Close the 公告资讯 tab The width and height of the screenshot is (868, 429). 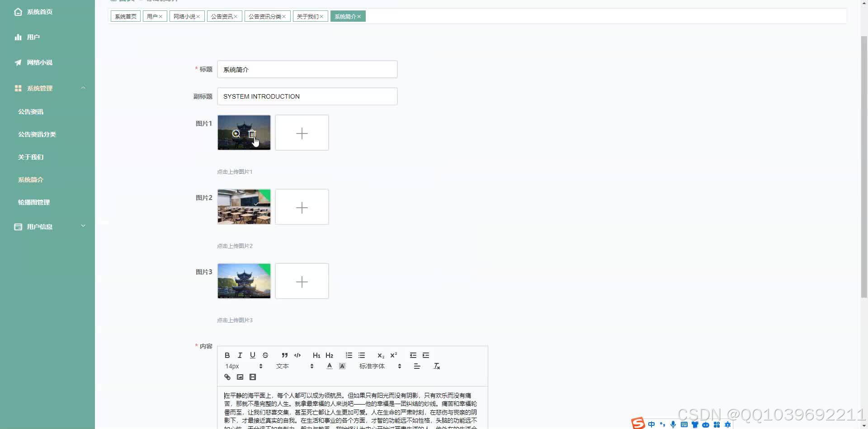click(236, 16)
